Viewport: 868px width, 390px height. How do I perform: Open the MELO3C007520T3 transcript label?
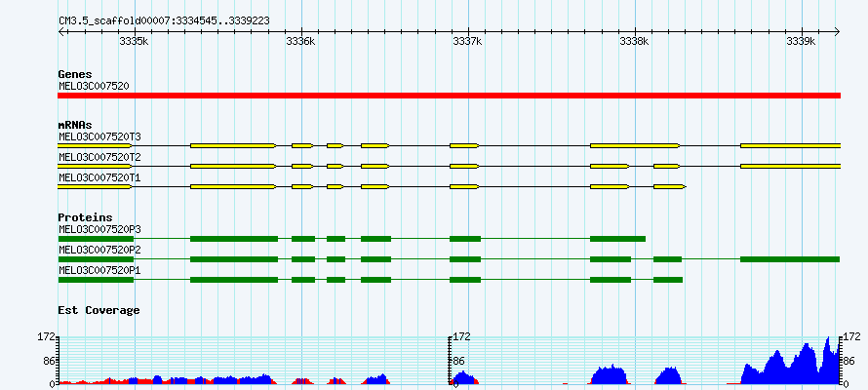[x=99, y=136]
